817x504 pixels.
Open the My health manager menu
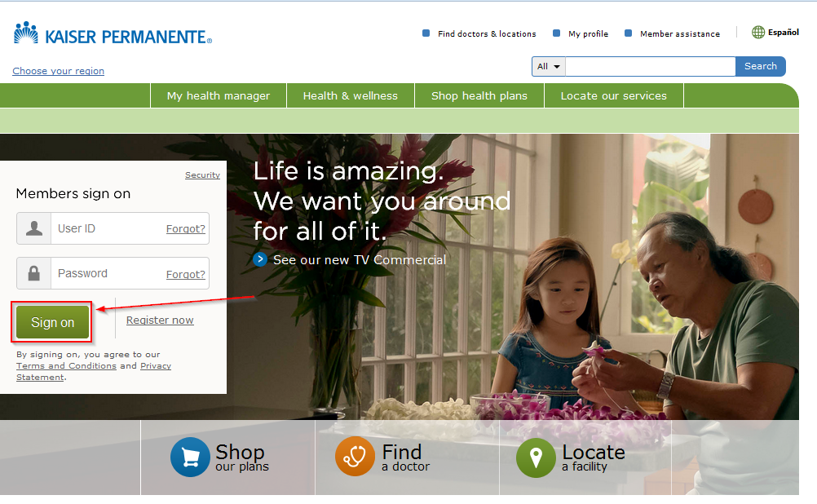[219, 96]
